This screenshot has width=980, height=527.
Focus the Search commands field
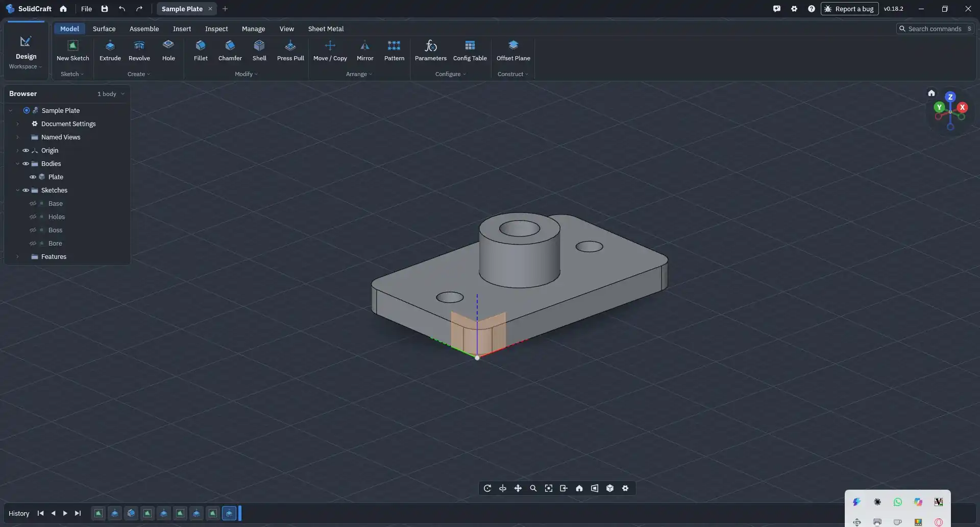935,29
